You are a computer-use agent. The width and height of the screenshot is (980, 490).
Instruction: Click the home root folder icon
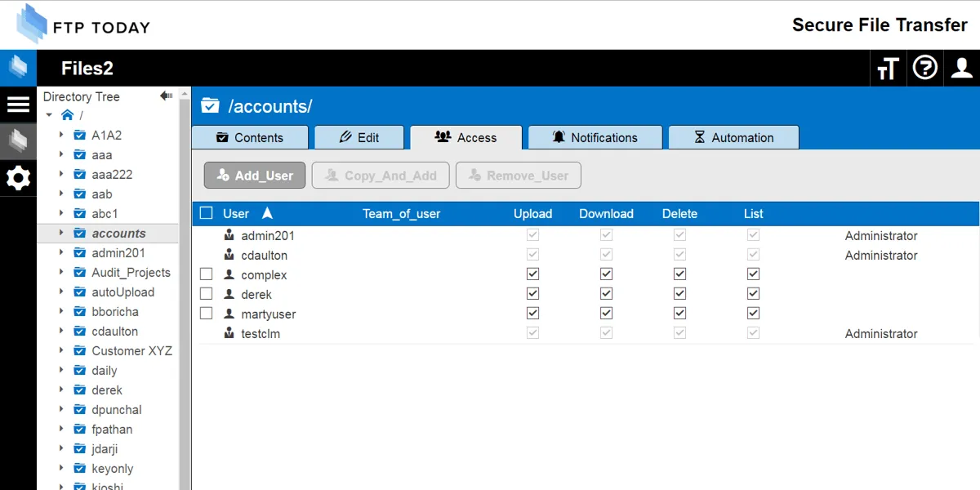(x=68, y=116)
